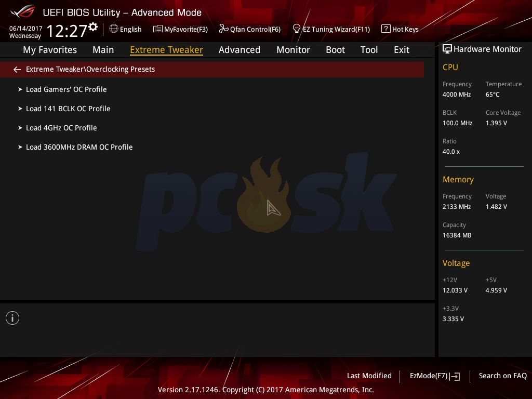Screen dimensions: 532x399
Task: Click the CPU section heading
Action: (450, 67)
